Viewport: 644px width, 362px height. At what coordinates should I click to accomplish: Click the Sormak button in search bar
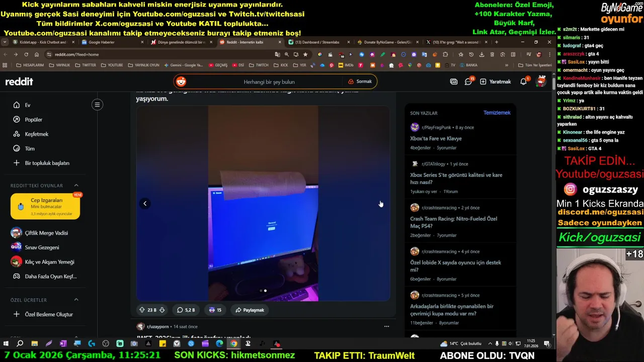pyautogui.click(x=360, y=81)
